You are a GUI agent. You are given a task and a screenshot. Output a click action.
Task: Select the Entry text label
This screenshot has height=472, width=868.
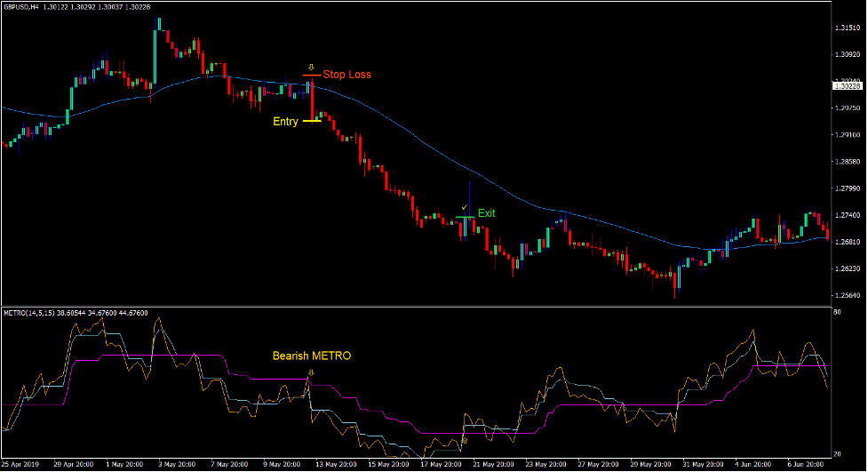pyautogui.click(x=286, y=122)
